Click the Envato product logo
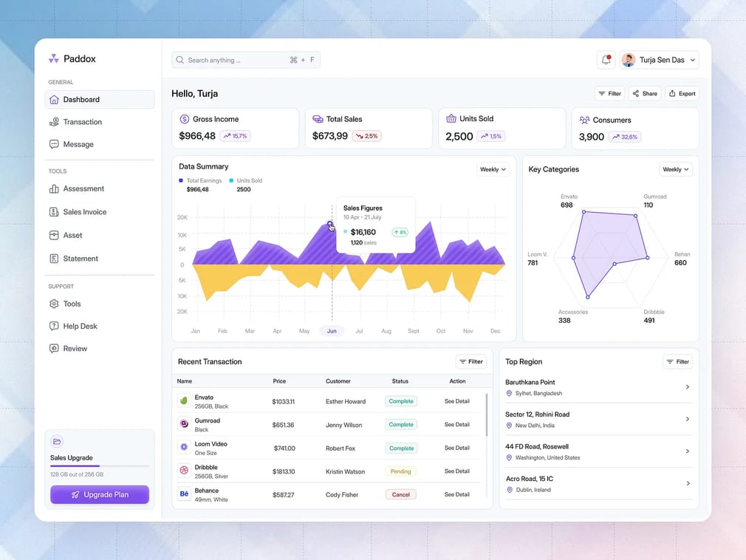This screenshot has height=560, width=746. point(184,400)
